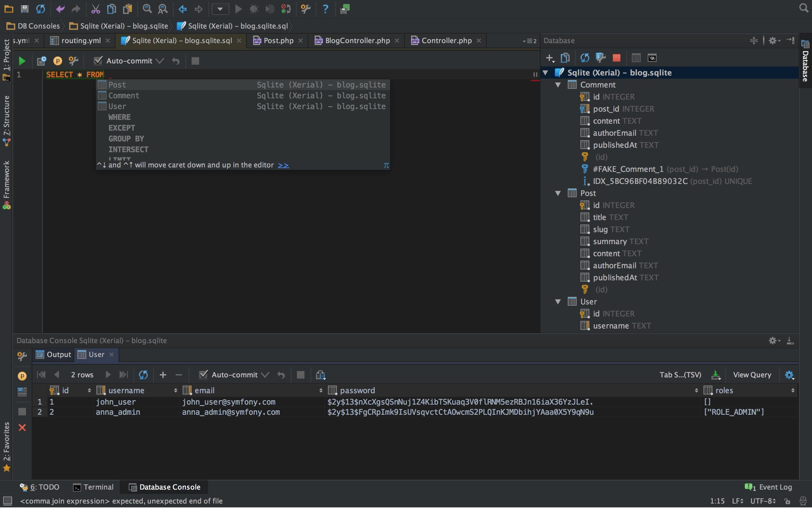Toggle Auto-commit checkbox in editor toolbar
812x508 pixels.
pyautogui.click(x=98, y=61)
